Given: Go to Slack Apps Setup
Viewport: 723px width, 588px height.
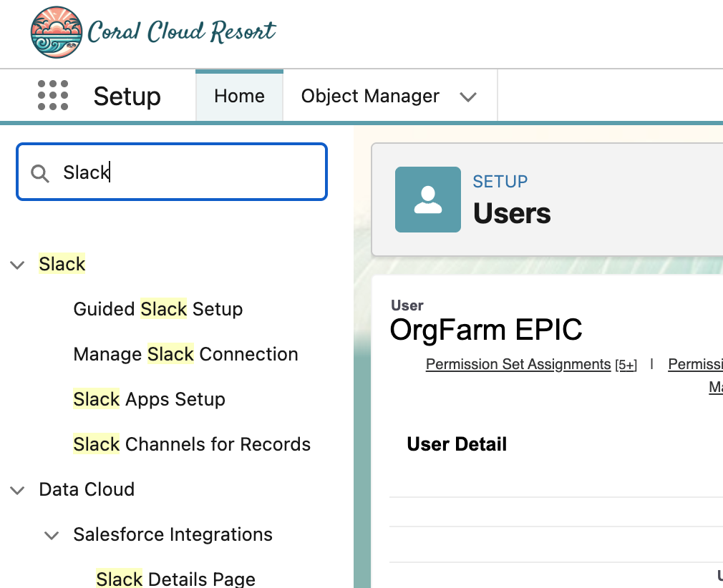Looking at the screenshot, I should point(149,399).
